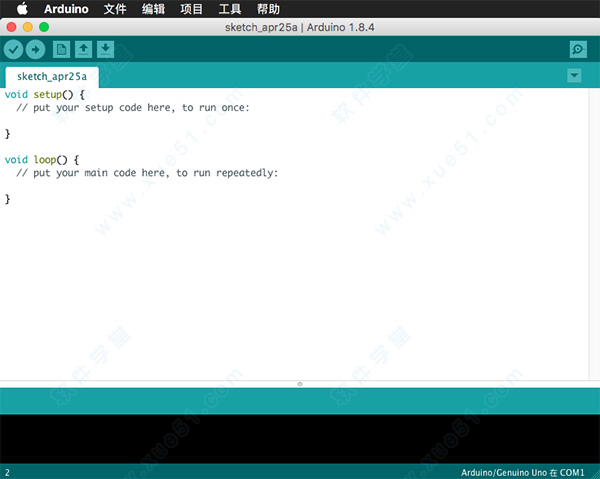Image resolution: width=600 pixels, height=479 pixels.
Task: Save the sketch with down-arrow icon
Action: (x=106, y=50)
